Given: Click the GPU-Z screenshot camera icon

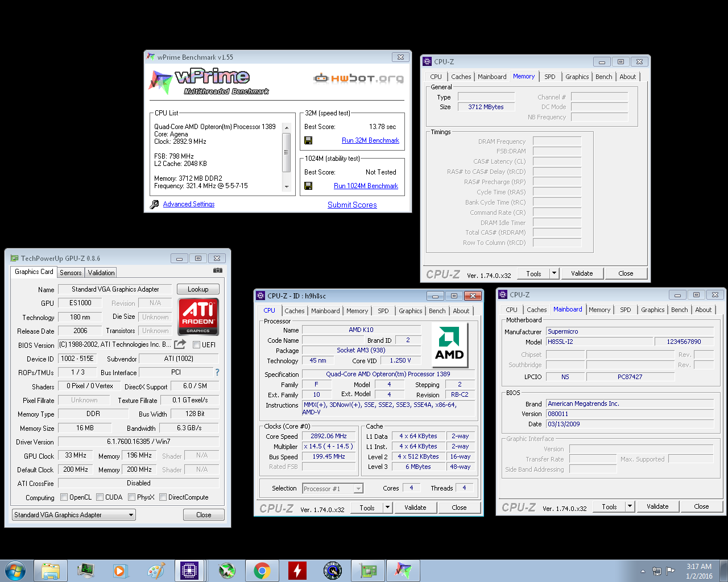Looking at the screenshot, I should [217, 271].
